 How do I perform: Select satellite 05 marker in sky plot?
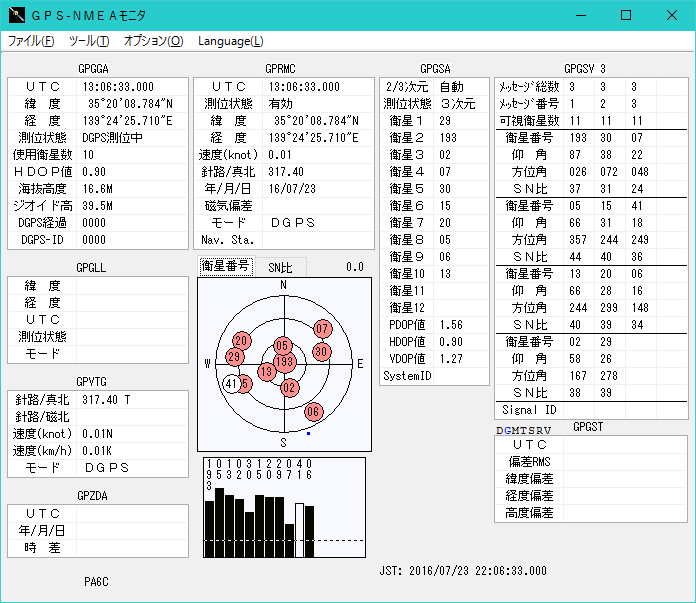click(x=282, y=345)
